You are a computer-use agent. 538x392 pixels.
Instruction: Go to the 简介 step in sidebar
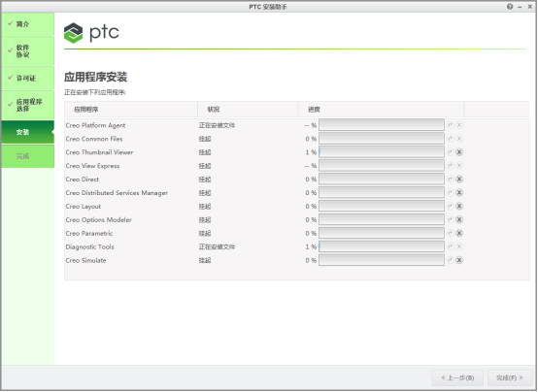click(x=27, y=24)
